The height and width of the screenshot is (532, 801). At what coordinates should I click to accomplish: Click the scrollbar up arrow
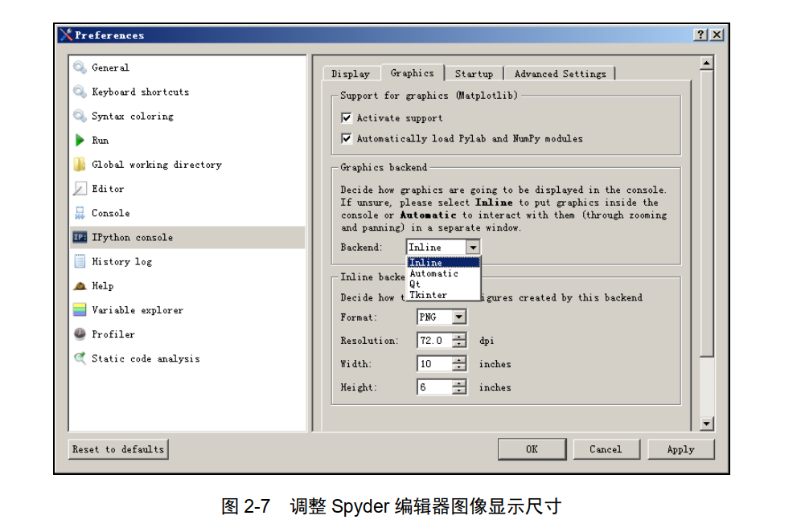click(706, 63)
